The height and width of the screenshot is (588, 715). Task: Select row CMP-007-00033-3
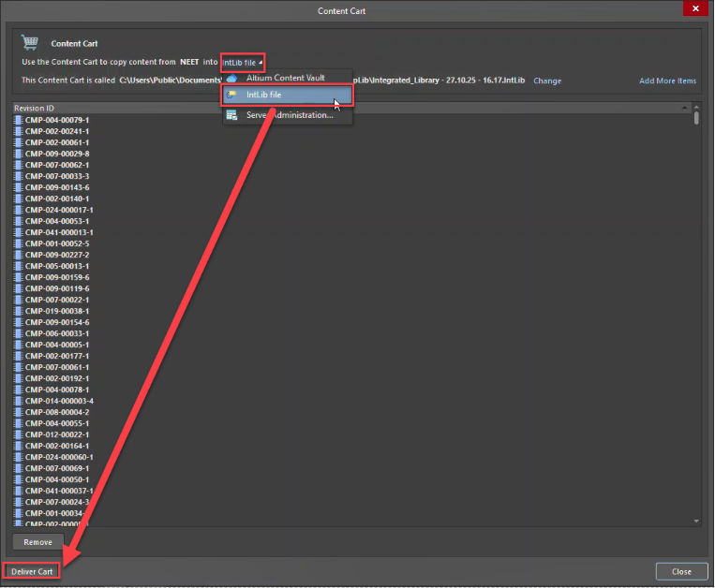[353, 176]
